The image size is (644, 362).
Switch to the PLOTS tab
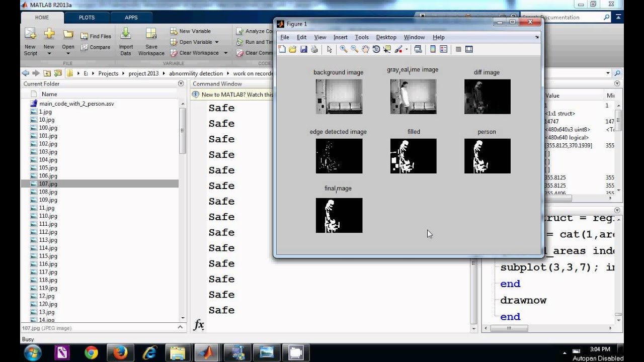pos(87,17)
